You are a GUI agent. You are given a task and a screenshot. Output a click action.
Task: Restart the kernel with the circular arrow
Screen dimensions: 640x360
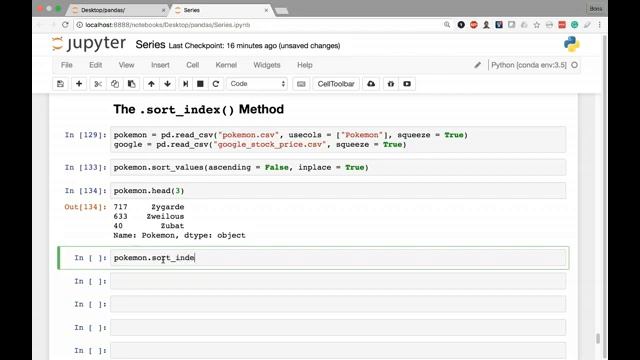point(216,84)
